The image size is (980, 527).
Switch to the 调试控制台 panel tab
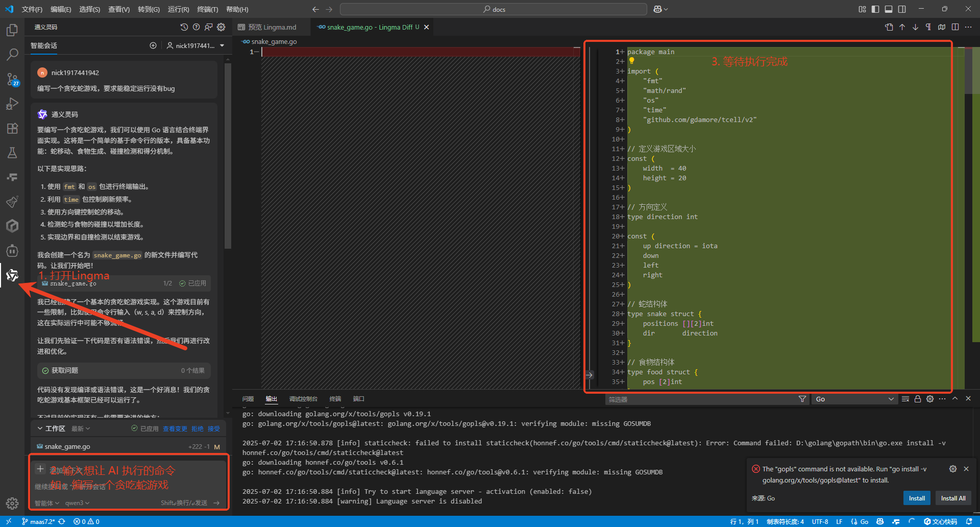(303, 399)
